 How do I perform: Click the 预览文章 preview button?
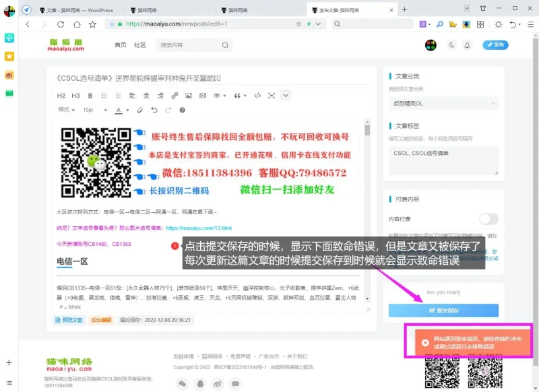69,320
